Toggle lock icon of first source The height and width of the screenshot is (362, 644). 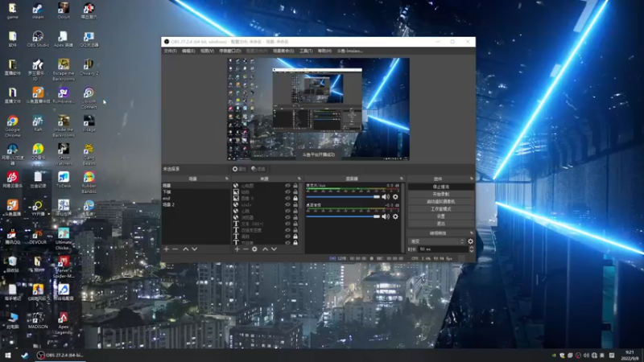tap(295, 186)
